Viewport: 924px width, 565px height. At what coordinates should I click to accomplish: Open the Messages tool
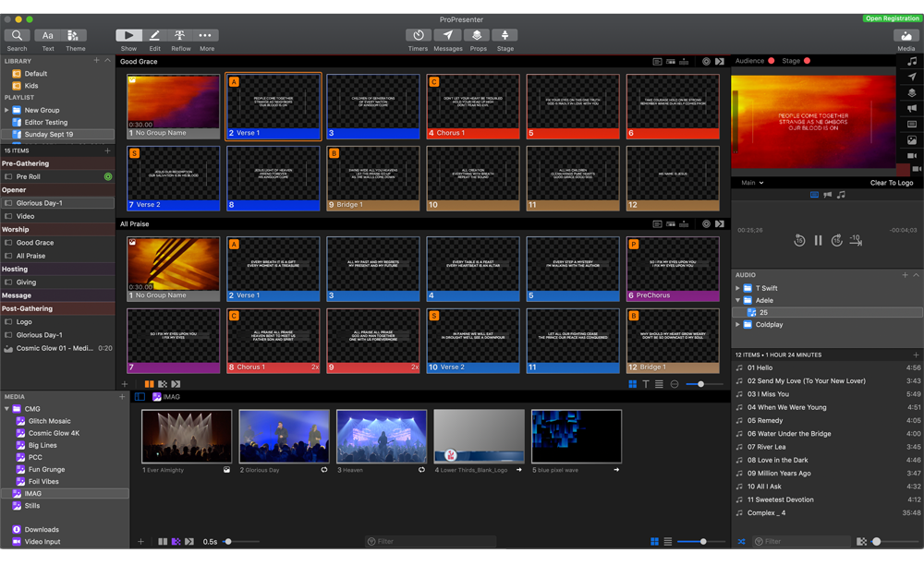click(x=447, y=36)
